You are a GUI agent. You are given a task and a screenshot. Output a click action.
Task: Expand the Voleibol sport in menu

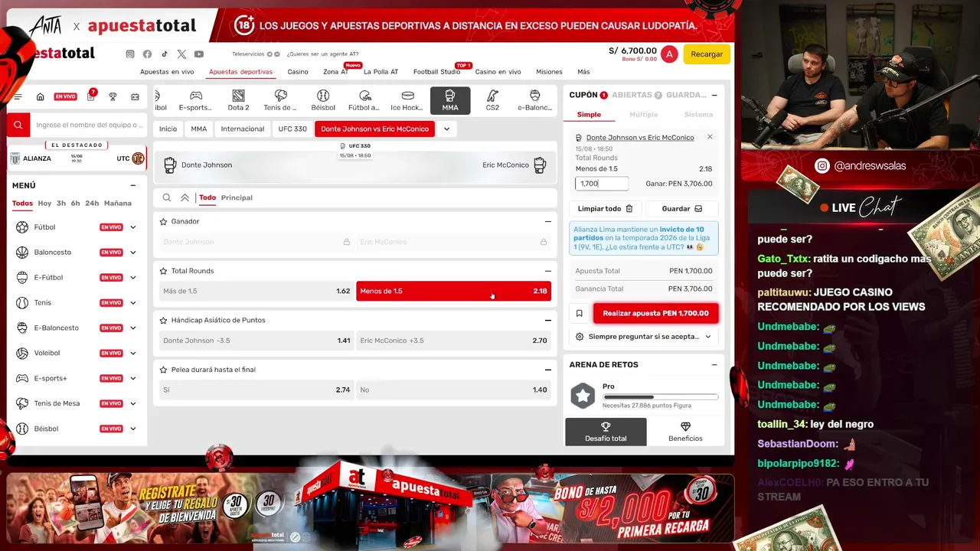click(x=133, y=354)
